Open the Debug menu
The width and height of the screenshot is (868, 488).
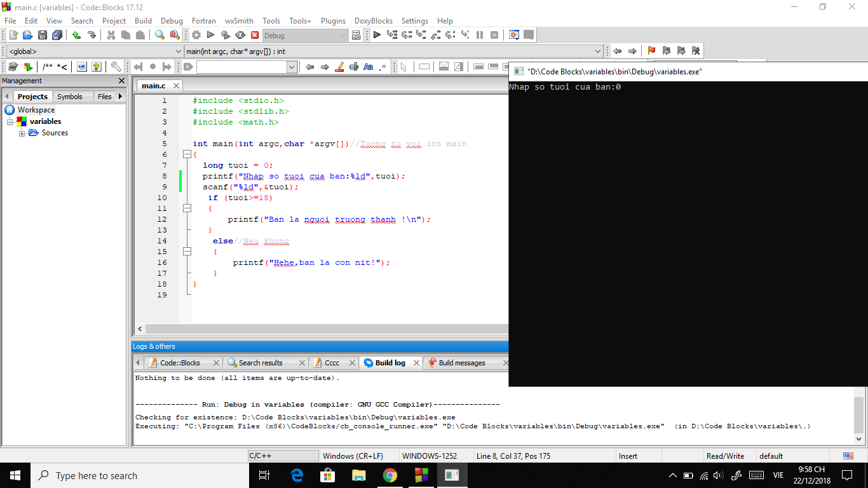(172, 21)
